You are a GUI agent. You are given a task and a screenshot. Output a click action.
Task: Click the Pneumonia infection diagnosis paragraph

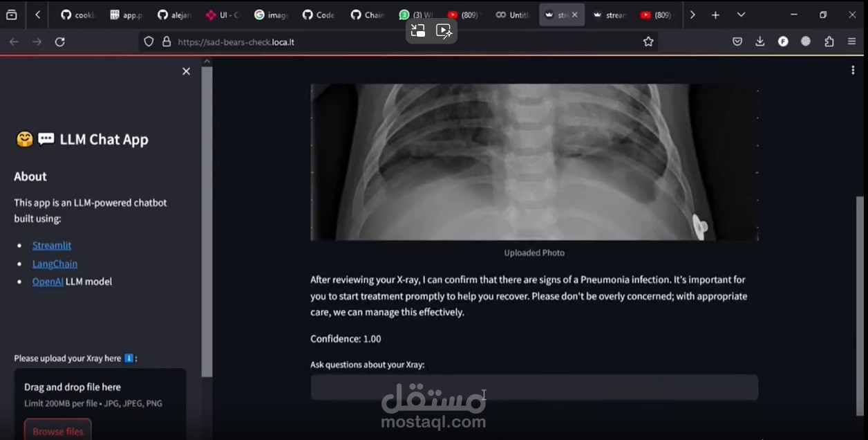[529, 296]
